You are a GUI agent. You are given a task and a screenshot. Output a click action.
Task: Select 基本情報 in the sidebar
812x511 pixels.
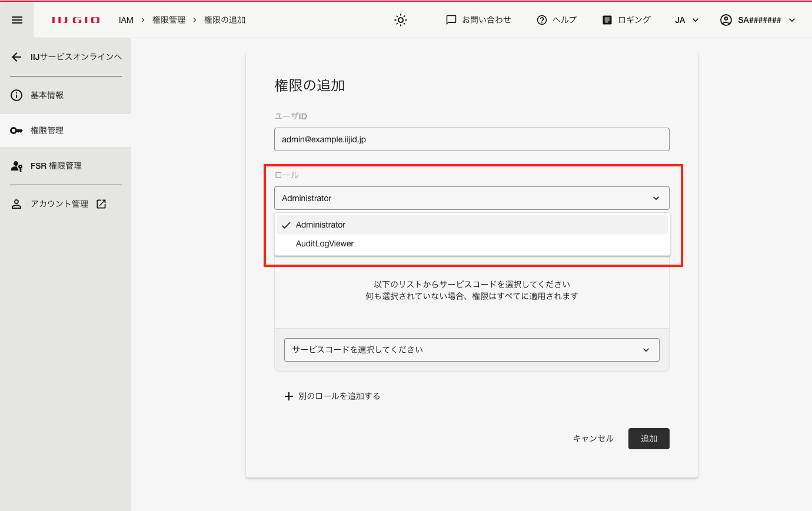click(47, 95)
